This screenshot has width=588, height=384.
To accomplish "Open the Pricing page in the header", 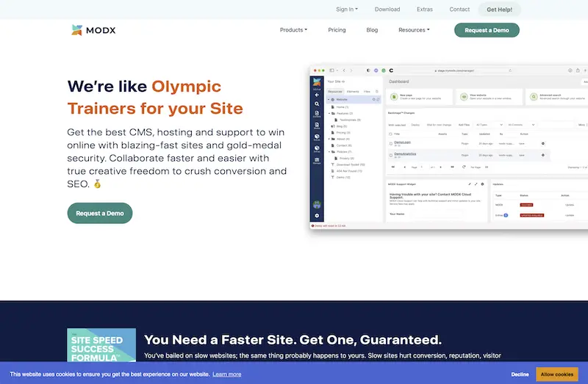I will coord(337,30).
